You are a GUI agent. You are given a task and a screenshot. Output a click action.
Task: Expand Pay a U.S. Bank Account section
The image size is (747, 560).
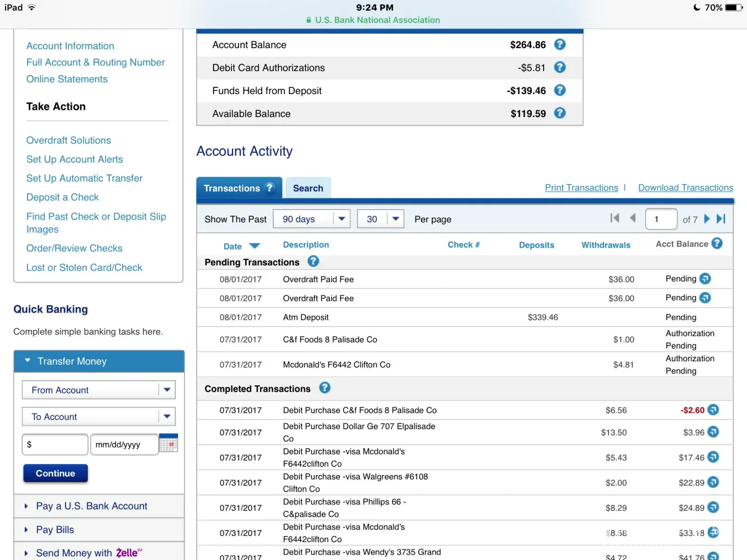(x=91, y=506)
